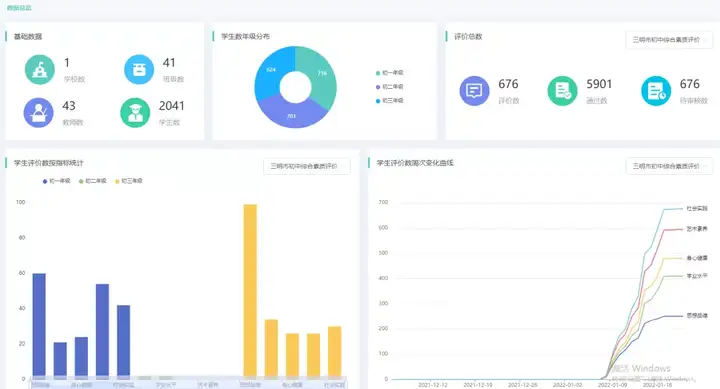
Task: Click the 数据总览 tab at top left
Action: click(19, 8)
